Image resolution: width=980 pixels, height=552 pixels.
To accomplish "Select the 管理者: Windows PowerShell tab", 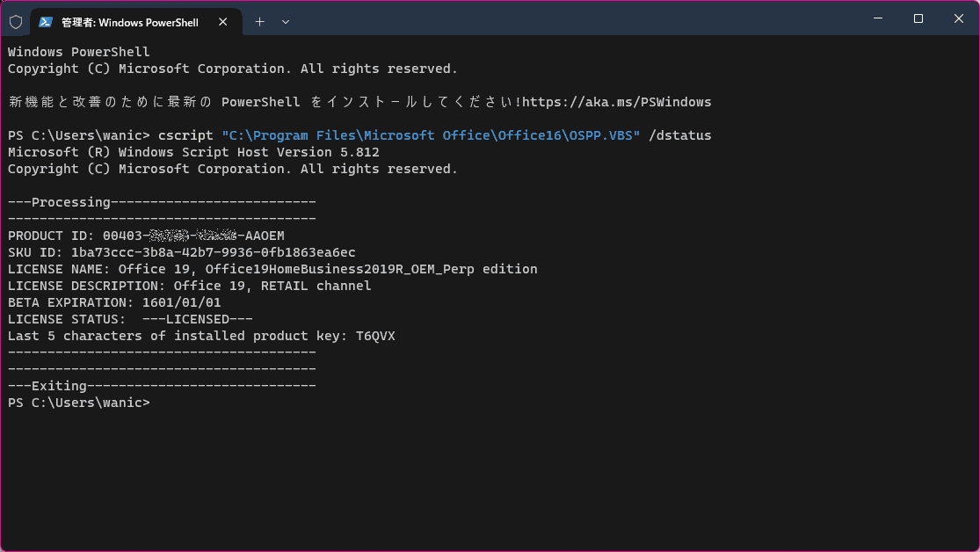I will point(136,22).
